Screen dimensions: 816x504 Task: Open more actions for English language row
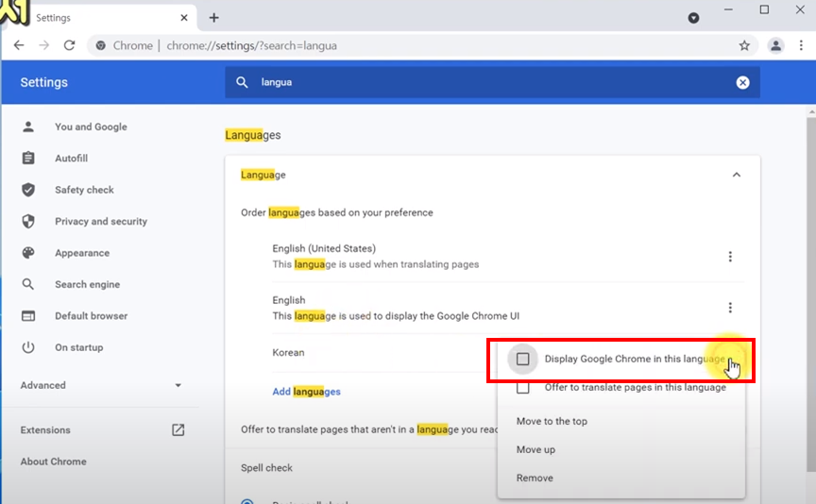730,308
